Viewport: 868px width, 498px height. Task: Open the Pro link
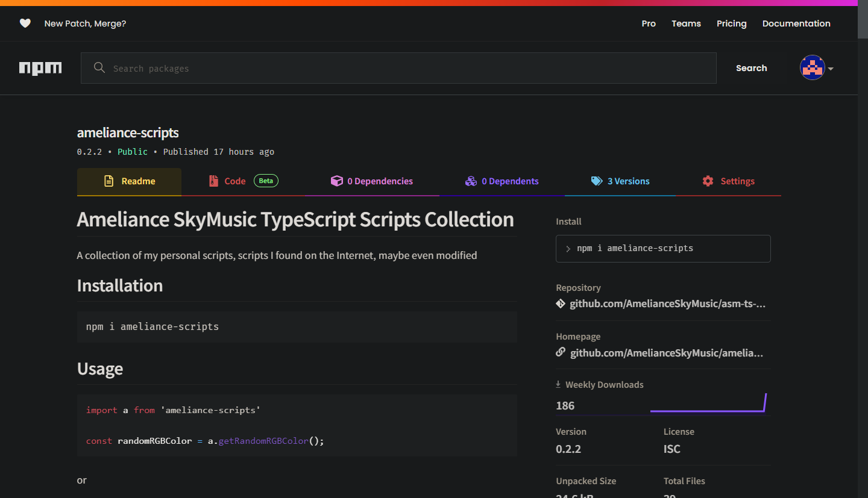pos(649,23)
